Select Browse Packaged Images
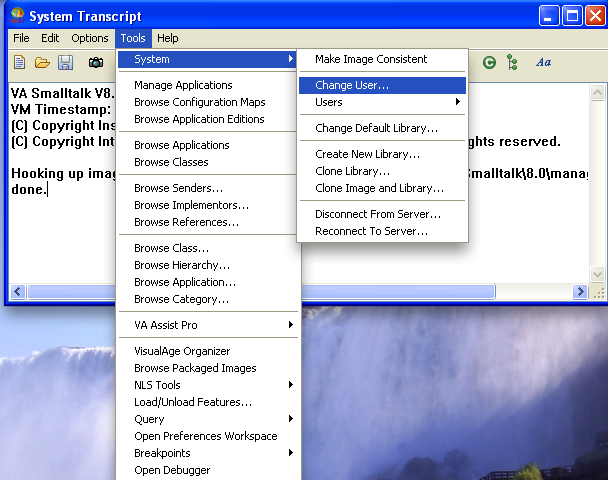This screenshot has height=480, width=608. coord(208,368)
